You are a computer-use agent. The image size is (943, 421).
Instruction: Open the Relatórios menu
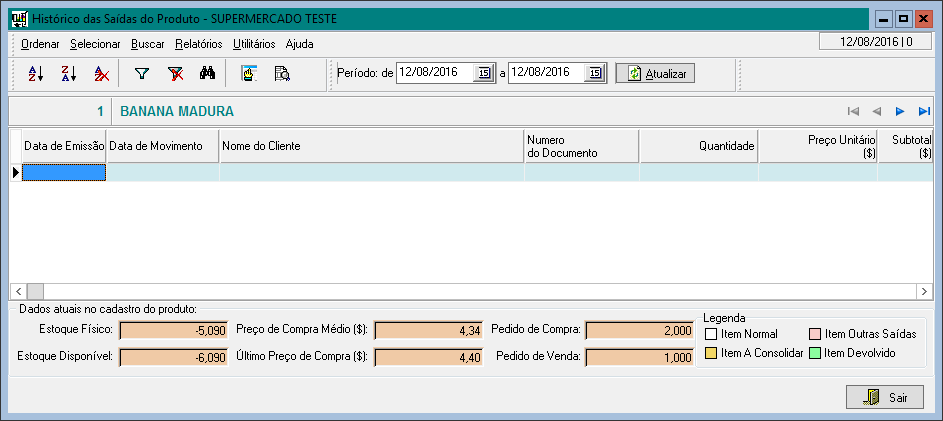[x=198, y=44]
